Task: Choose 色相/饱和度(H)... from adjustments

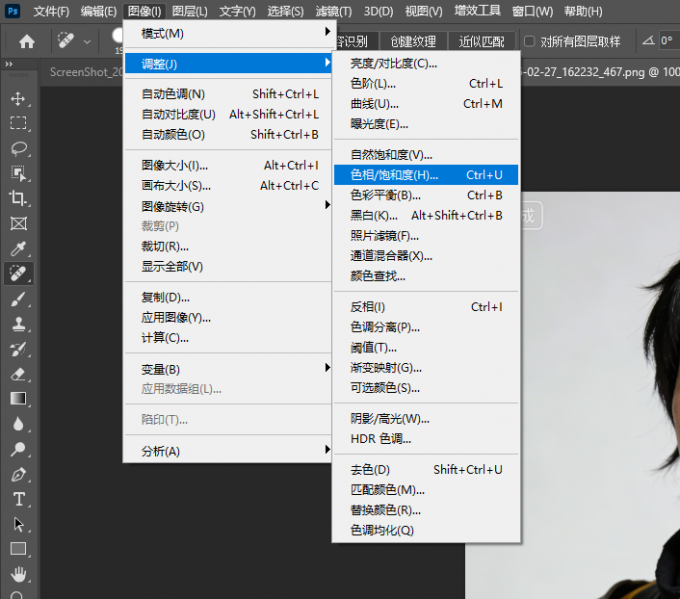Action: 426,175
